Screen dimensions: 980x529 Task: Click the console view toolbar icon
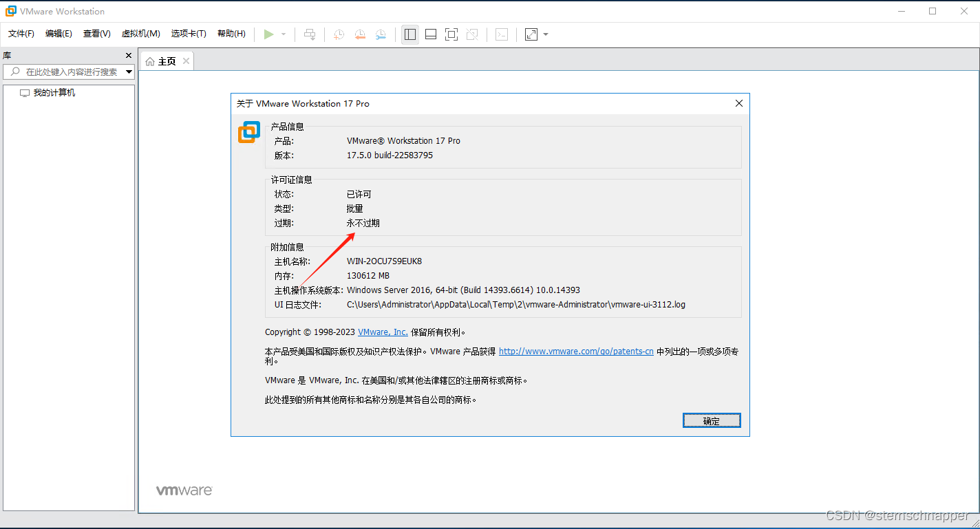502,34
